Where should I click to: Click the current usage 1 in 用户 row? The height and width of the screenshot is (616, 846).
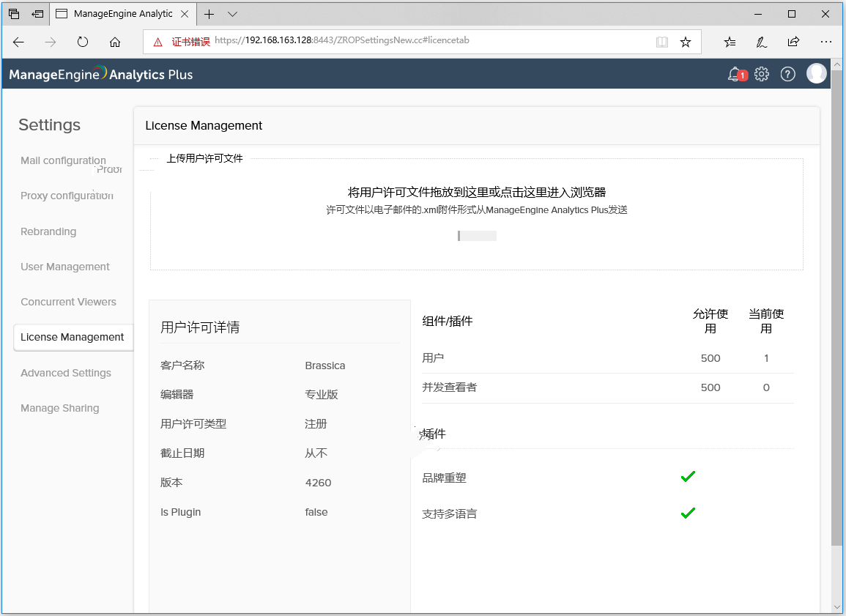[x=766, y=358]
